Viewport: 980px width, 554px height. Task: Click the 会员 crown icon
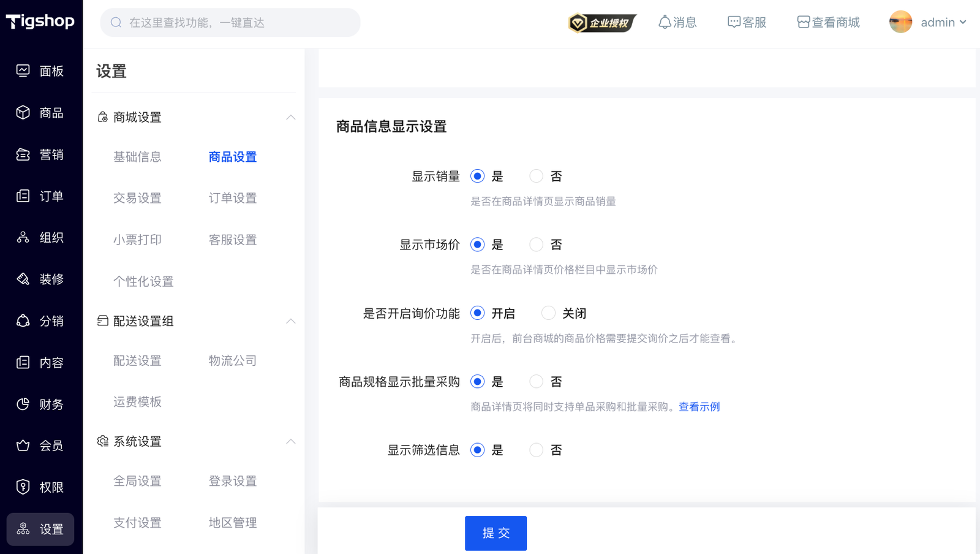(23, 446)
